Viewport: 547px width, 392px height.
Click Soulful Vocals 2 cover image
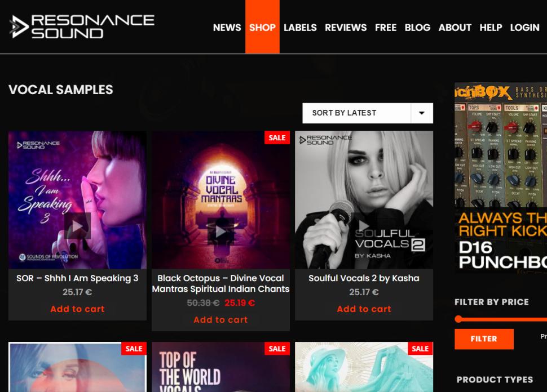364,200
